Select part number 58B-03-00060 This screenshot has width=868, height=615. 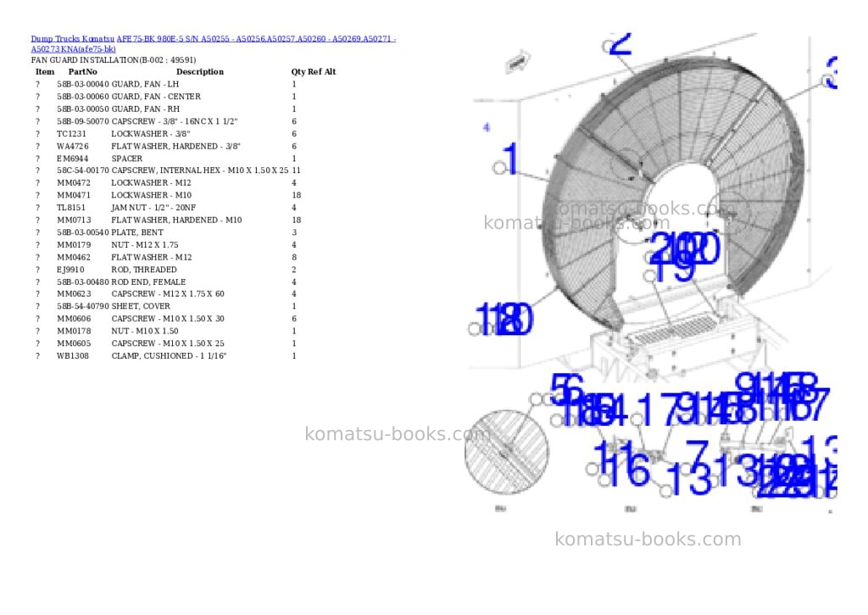[x=83, y=97]
